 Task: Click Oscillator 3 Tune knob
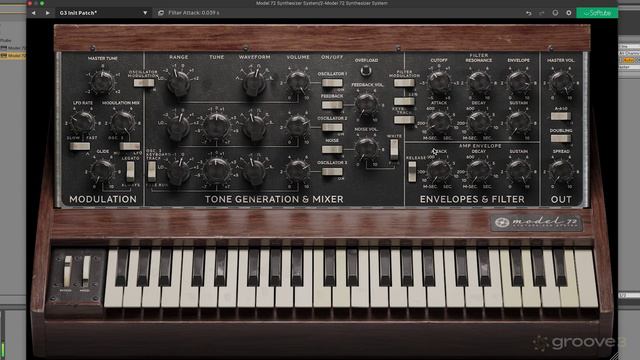(216, 171)
